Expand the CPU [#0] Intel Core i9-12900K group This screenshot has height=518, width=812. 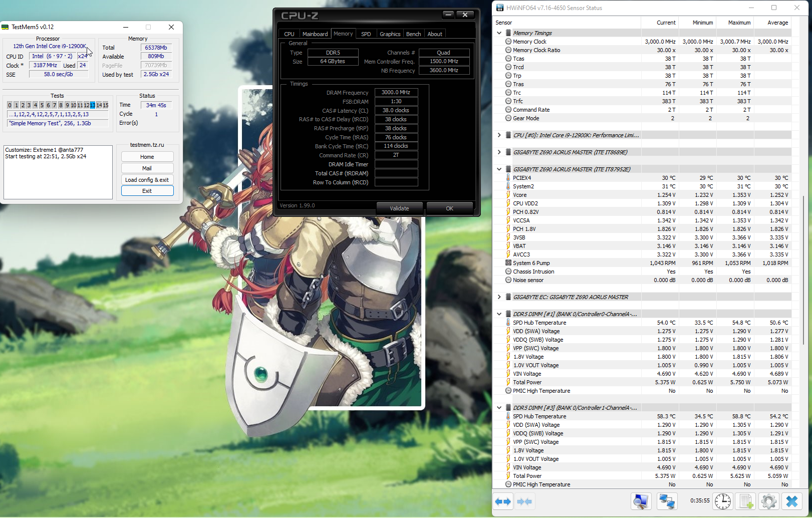pyautogui.click(x=499, y=135)
